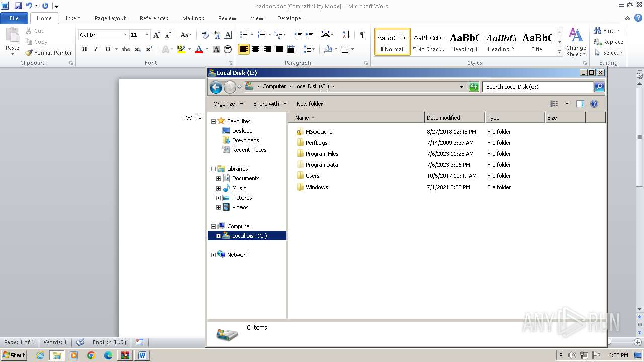Click the Sort icon in Paragraph group
Image resolution: width=644 pixels, height=362 pixels.
tap(346, 35)
